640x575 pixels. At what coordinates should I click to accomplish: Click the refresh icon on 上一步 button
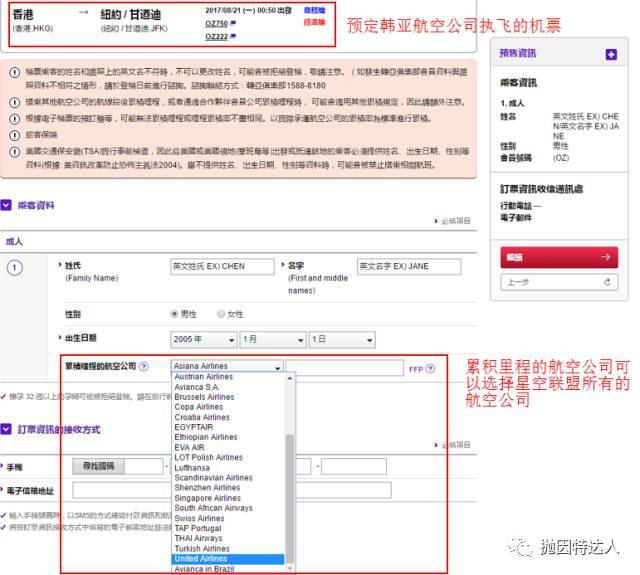pyautogui.click(x=607, y=282)
